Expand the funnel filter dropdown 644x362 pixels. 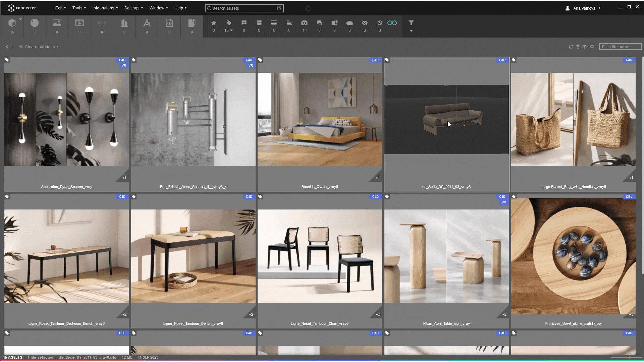click(411, 31)
